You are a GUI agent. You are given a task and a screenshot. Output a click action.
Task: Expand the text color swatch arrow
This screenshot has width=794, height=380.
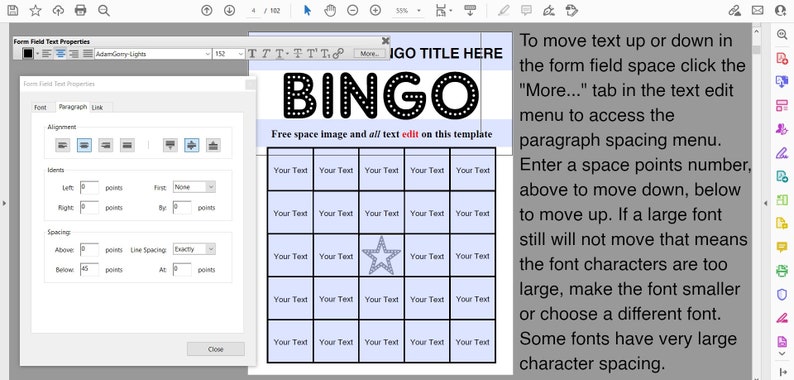[37, 54]
